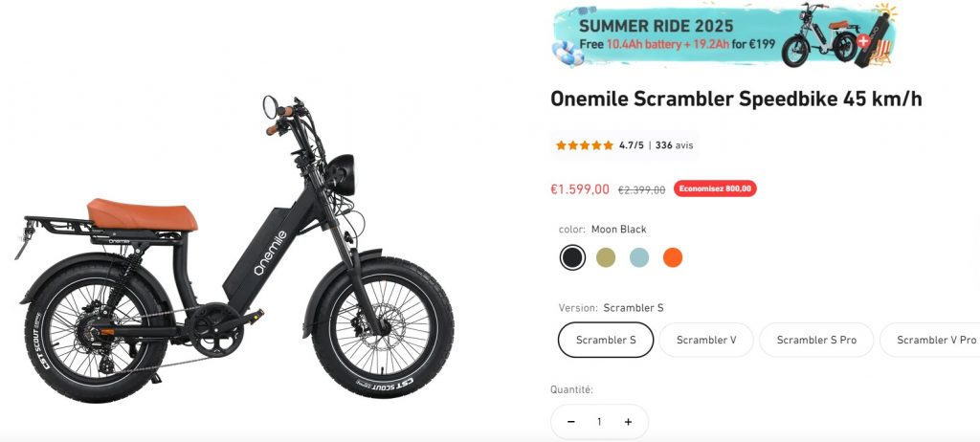Select the Scrambler S version
Viewport: 980px width, 442px height.
[606, 340]
